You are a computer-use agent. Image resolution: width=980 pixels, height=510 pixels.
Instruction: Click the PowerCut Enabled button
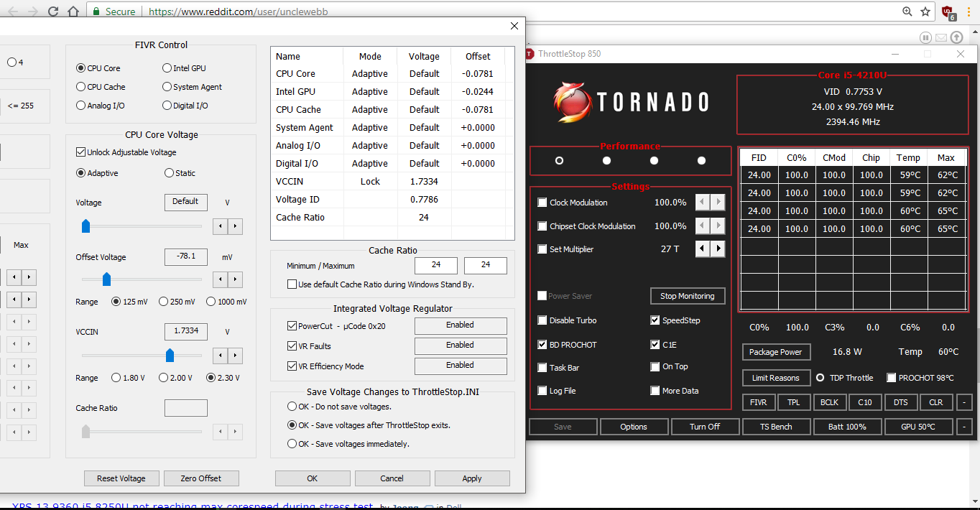(x=461, y=325)
